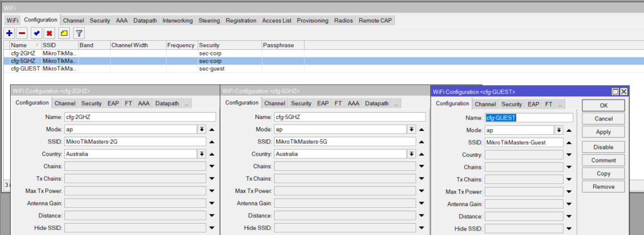The width and height of the screenshot is (644, 235).
Task: Open the EAP tab in the cfg-5GHZ window
Action: (x=323, y=103)
